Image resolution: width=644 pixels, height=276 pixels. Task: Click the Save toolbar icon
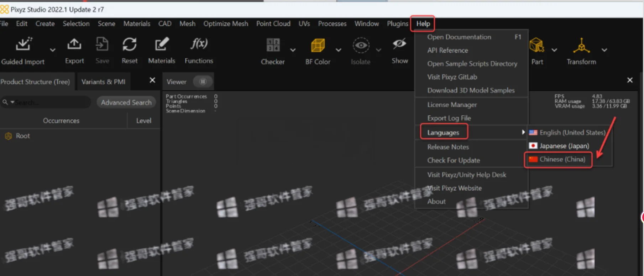[102, 45]
